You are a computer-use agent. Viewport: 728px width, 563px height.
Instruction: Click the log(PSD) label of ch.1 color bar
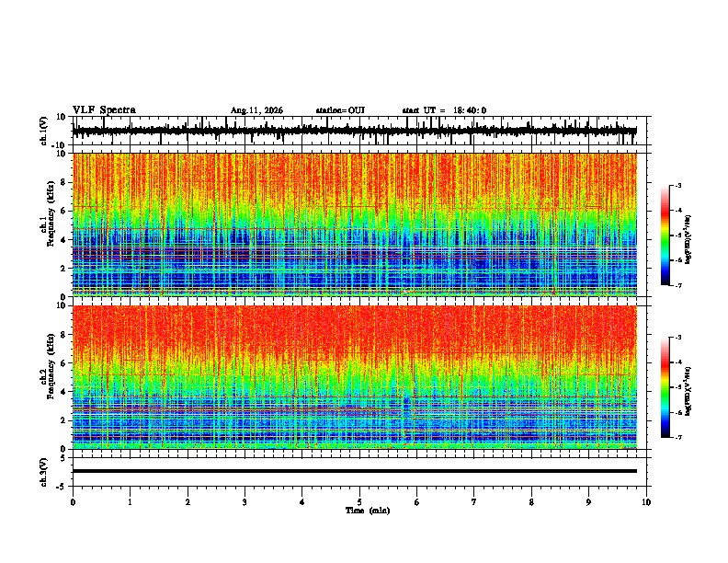tap(688, 240)
